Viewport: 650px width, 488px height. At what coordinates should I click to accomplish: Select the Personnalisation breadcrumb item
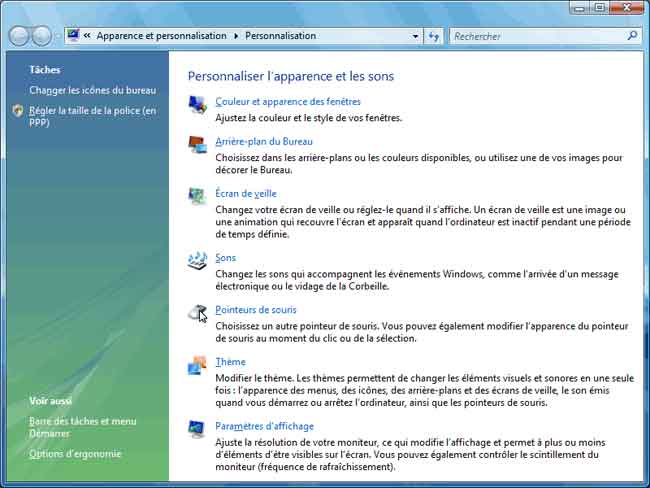point(280,36)
